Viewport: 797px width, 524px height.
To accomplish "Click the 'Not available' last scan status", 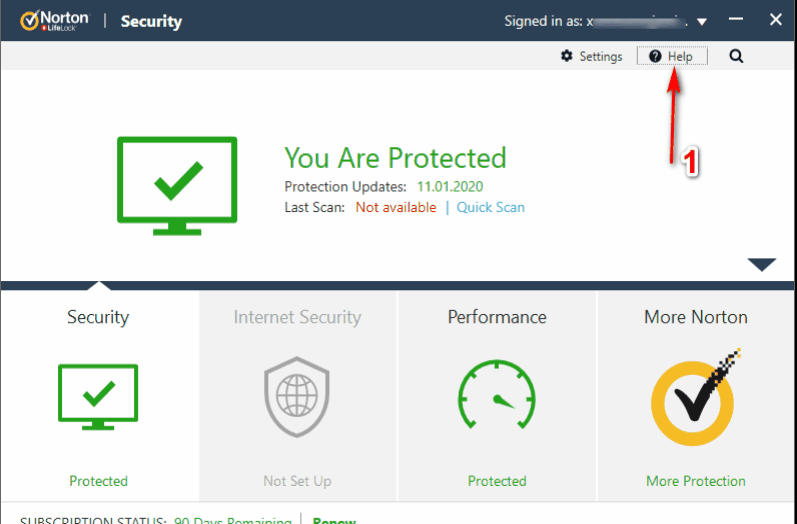I will coord(395,207).
